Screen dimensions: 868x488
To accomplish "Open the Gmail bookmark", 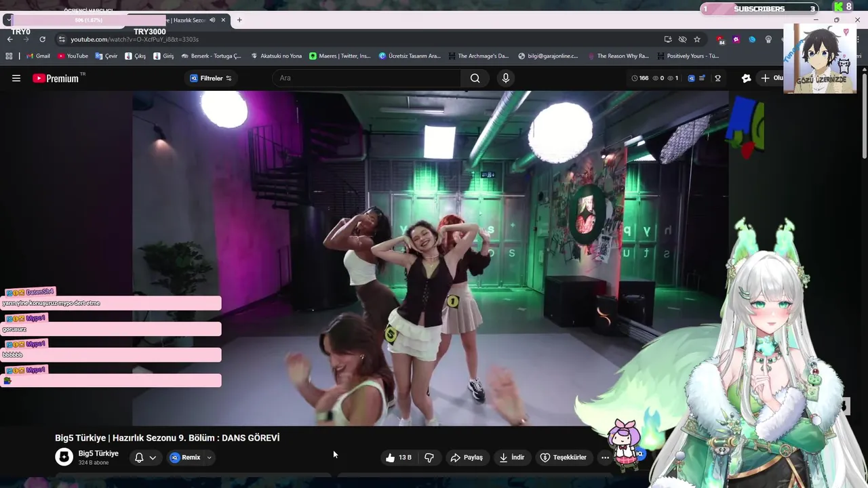I will point(38,56).
